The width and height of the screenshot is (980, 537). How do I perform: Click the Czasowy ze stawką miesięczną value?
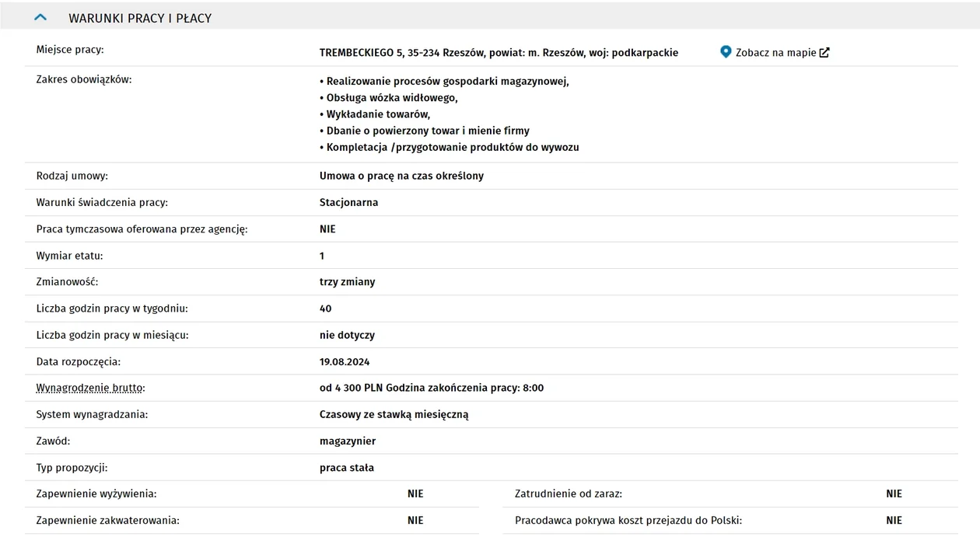(x=394, y=414)
